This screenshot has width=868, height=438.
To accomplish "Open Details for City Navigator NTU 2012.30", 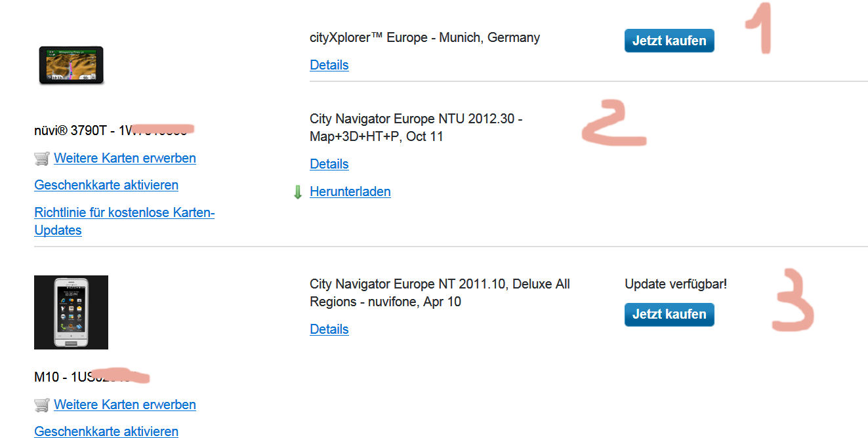I will click(329, 164).
